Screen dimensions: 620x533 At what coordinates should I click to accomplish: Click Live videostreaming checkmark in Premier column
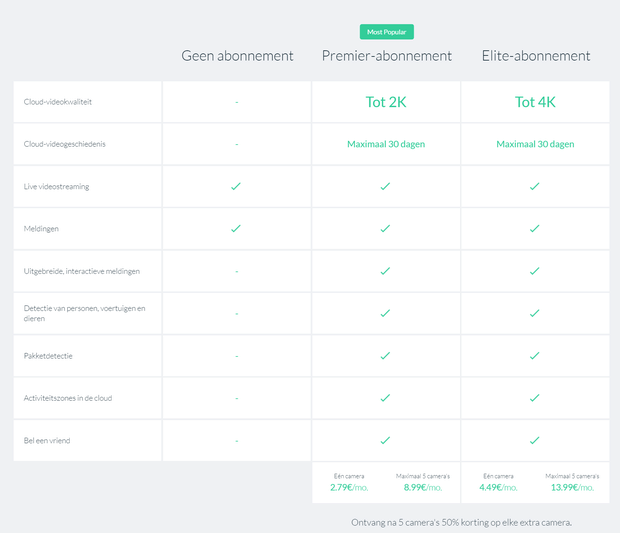pyautogui.click(x=385, y=186)
